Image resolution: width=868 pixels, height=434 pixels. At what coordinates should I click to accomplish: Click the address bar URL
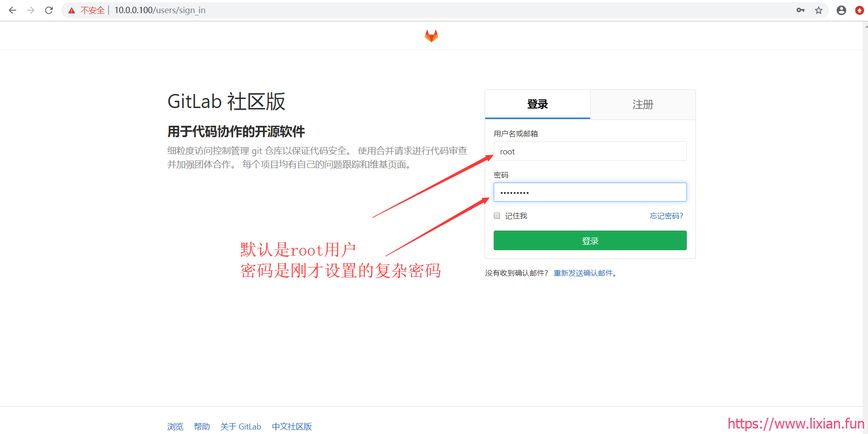[x=160, y=10]
